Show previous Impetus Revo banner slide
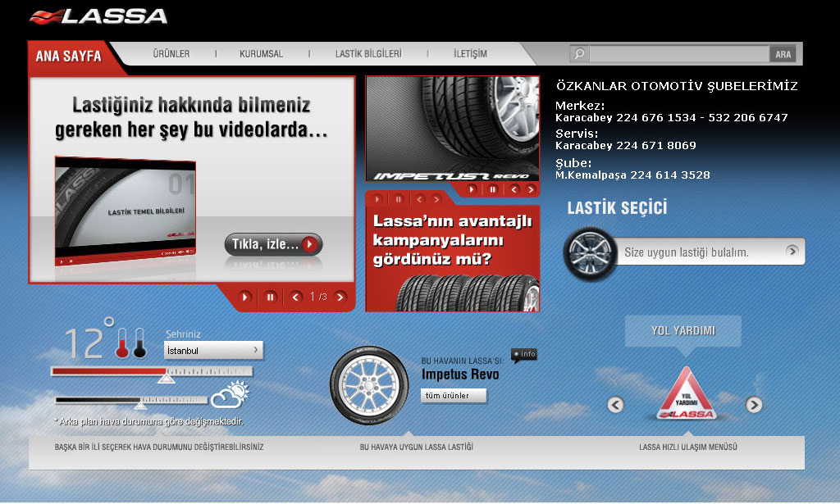The width and height of the screenshot is (840, 504). (x=514, y=188)
